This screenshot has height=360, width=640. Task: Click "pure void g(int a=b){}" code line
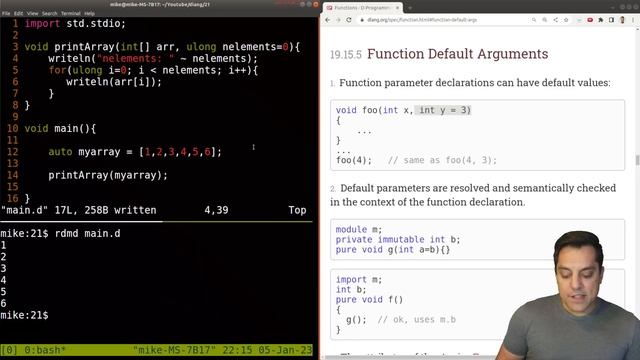coord(393,250)
